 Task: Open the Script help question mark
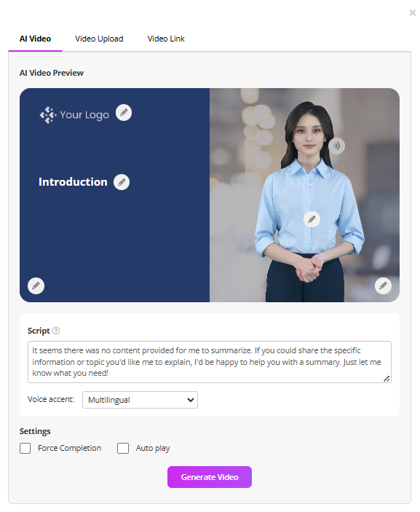(x=56, y=331)
